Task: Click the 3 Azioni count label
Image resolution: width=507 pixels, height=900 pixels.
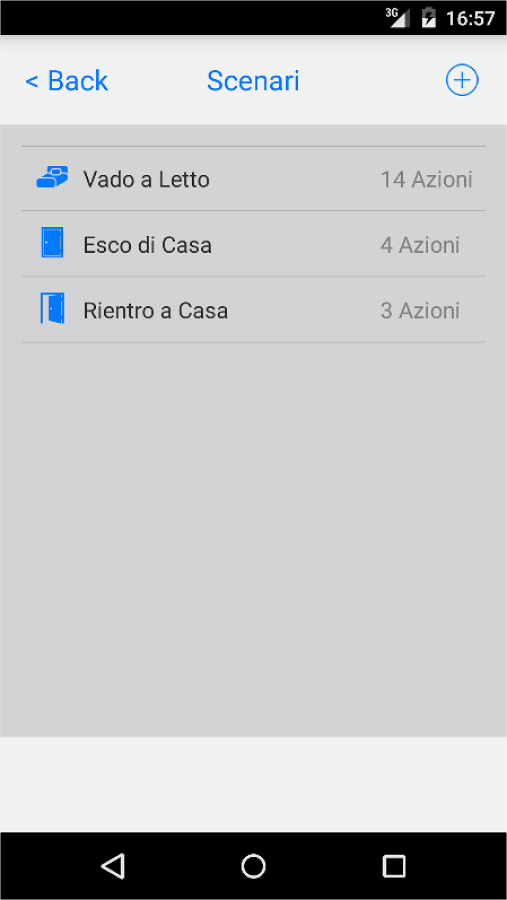Action: (420, 311)
